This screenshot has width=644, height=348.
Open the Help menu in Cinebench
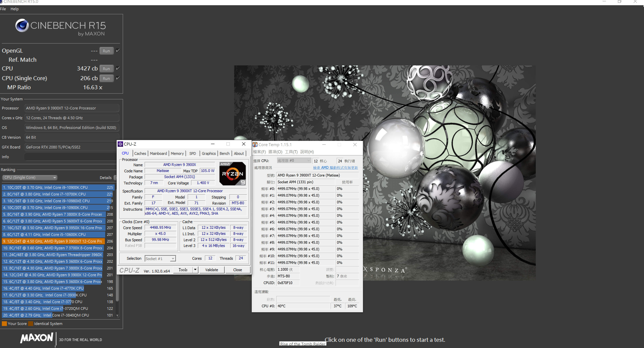(14, 9)
